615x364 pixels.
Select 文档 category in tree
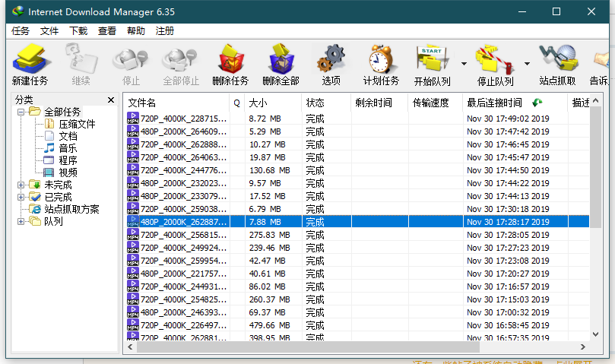pos(68,137)
